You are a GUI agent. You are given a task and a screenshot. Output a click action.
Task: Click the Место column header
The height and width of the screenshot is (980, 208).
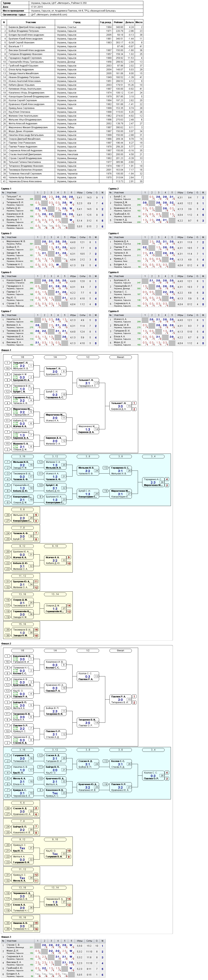tap(139, 22)
